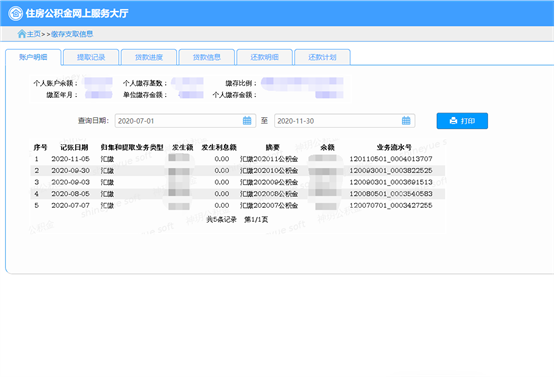The image size is (555, 377).
Task: Click the 个人缴存金额 label
Action: (235, 95)
